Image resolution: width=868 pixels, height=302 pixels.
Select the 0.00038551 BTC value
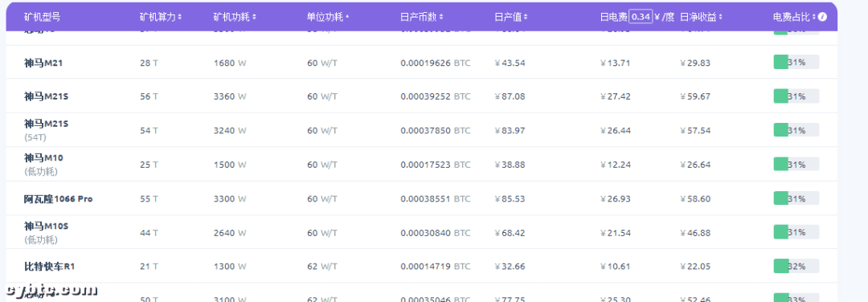pyautogui.click(x=436, y=198)
